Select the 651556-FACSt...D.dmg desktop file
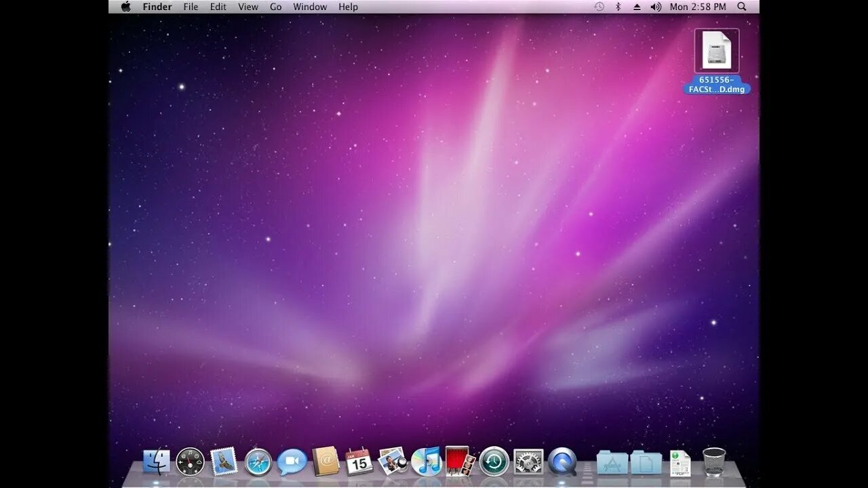Viewport: 868px width, 488px height. 717,61
